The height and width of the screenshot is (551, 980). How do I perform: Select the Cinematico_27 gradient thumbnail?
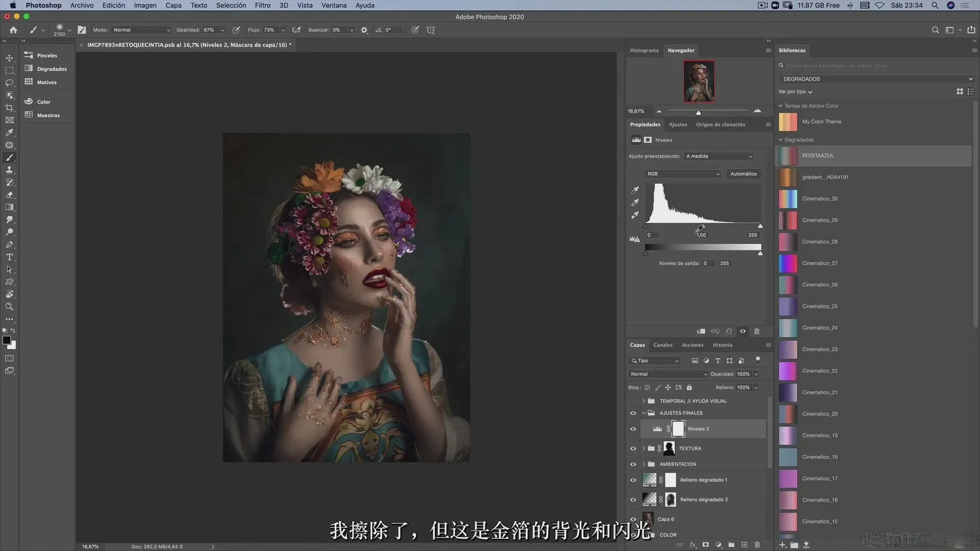[788, 263]
